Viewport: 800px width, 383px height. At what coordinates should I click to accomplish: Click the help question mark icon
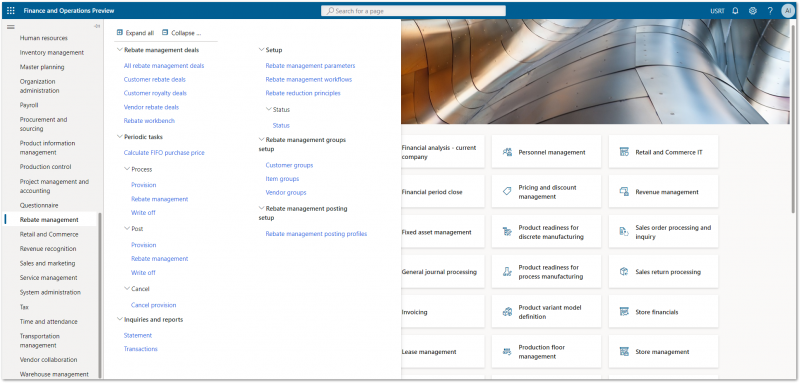click(770, 11)
